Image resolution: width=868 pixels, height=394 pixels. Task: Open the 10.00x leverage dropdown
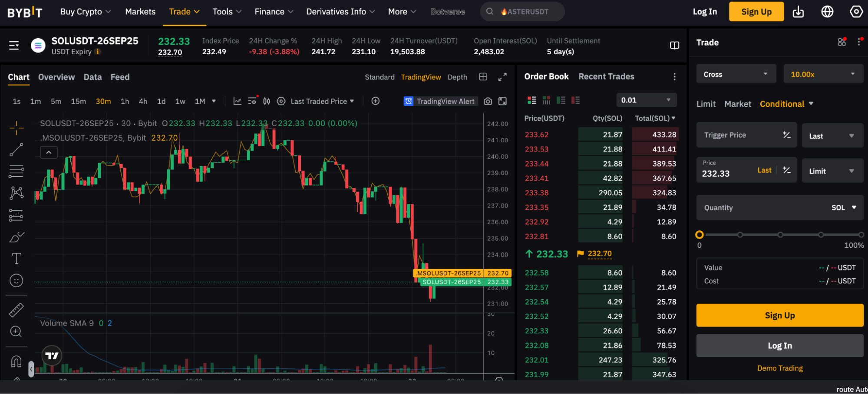(822, 74)
